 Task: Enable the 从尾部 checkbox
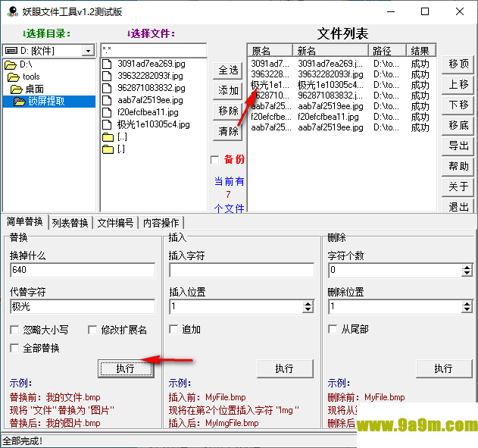(x=333, y=329)
